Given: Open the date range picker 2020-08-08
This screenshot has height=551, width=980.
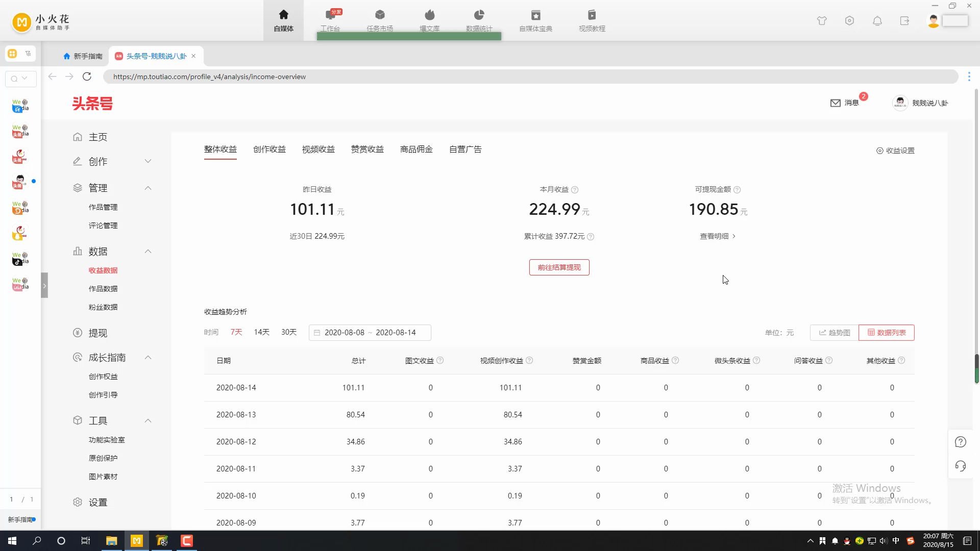Looking at the screenshot, I should tap(370, 333).
